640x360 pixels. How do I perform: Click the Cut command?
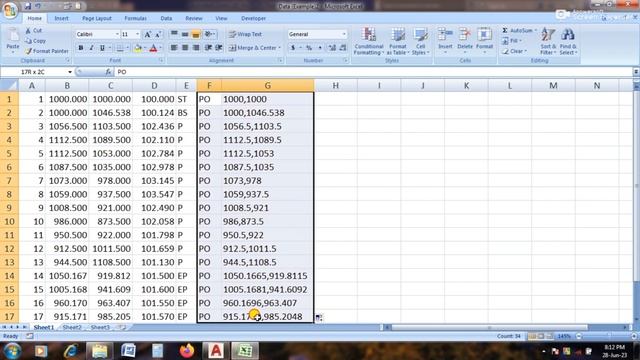point(34,31)
